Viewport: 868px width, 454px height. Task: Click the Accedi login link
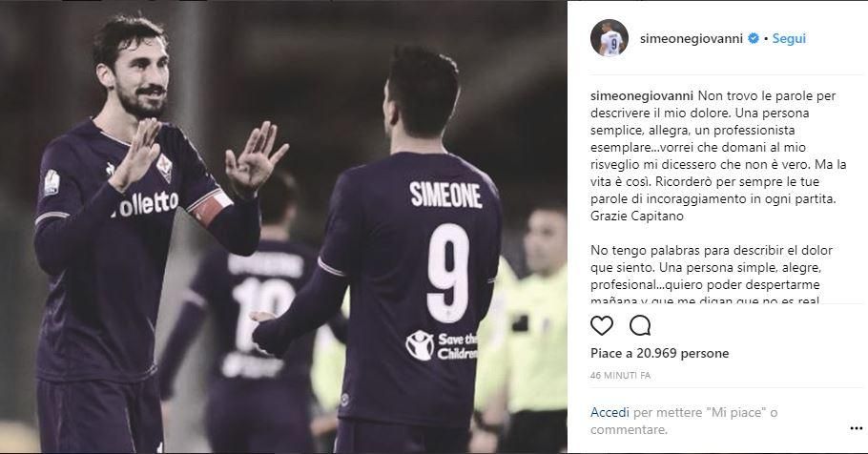pos(610,412)
